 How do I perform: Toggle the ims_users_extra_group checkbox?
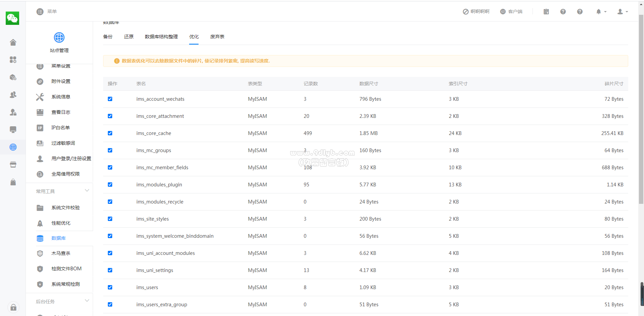(x=110, y=305)
